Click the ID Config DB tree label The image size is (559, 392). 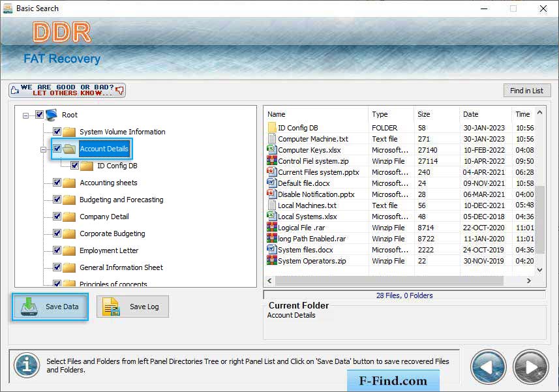tap(117, 166)
